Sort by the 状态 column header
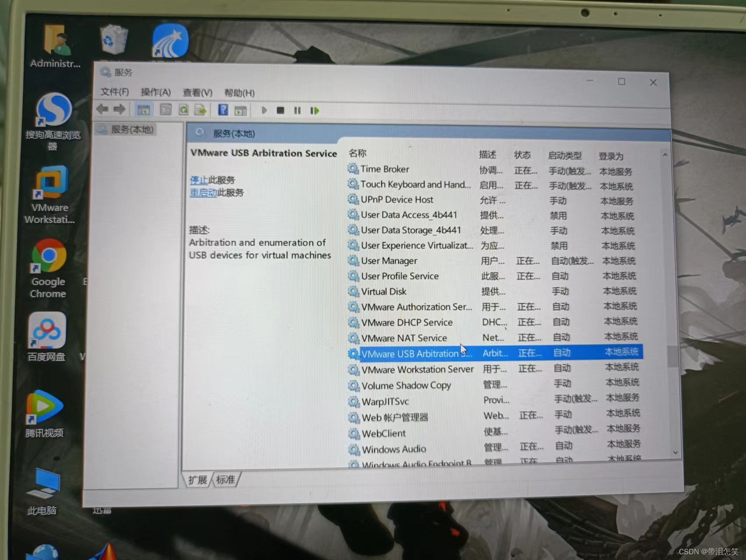This screenshot has width=746, height=560. click(x=522, y=155)
